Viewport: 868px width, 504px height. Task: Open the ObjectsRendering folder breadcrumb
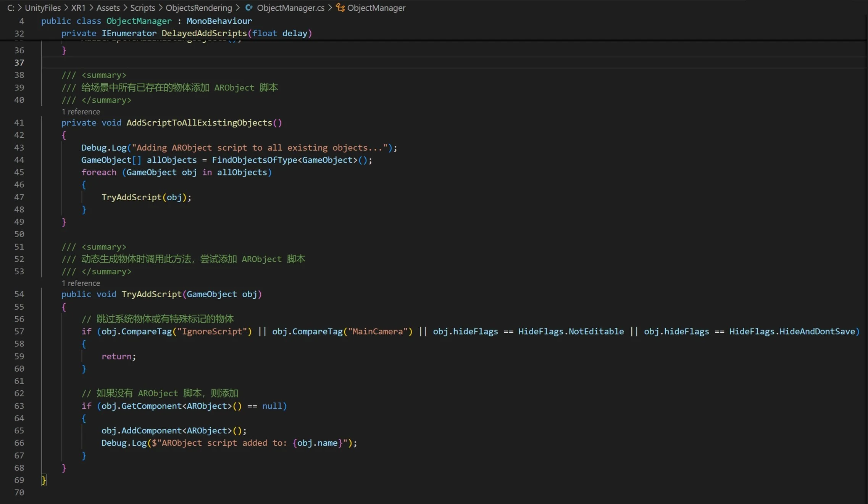point(198,8)
